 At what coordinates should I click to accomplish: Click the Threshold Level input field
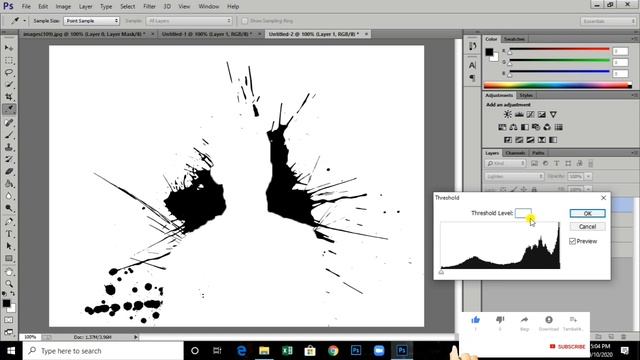pos(523,213)
